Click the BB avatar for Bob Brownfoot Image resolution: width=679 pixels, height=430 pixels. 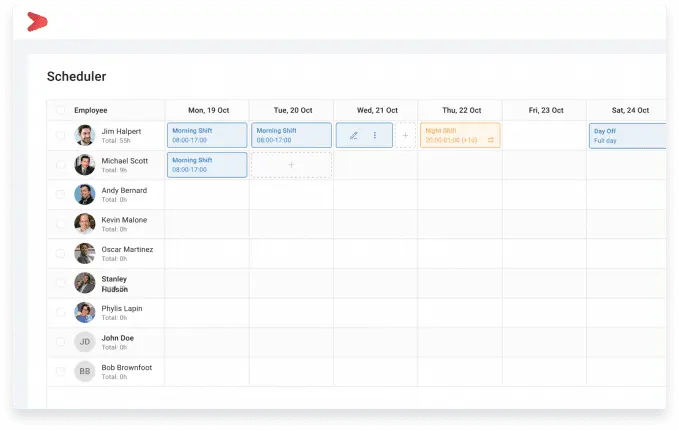[85, 372]
